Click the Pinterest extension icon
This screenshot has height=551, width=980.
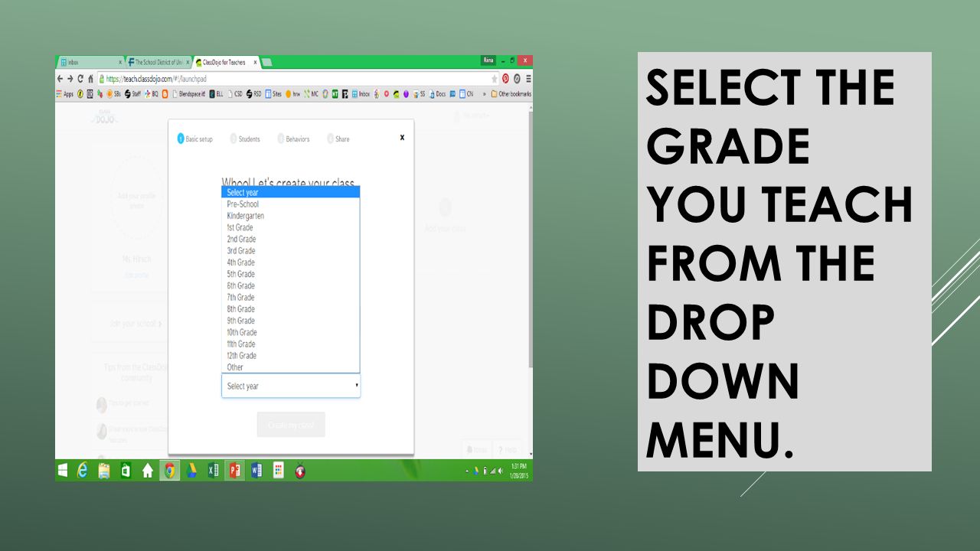click(506, 79)
